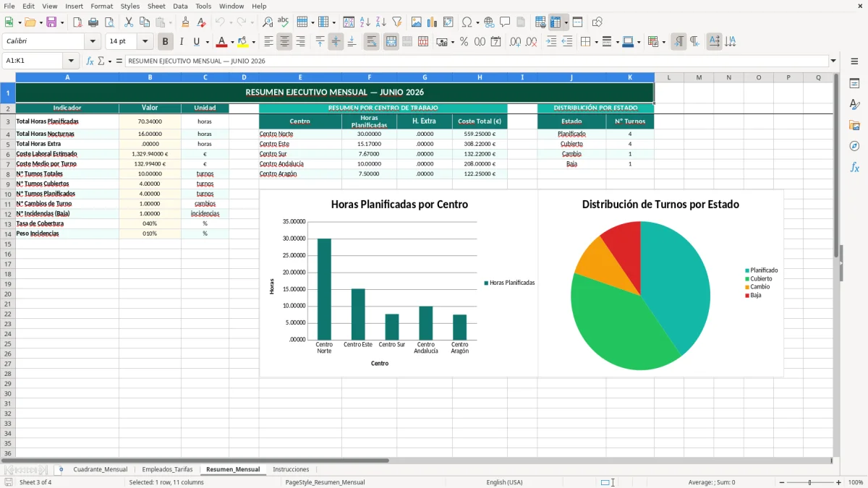
Task: Toggle Bold formatting
Action: pyautogui.click(x=165, y=42)
